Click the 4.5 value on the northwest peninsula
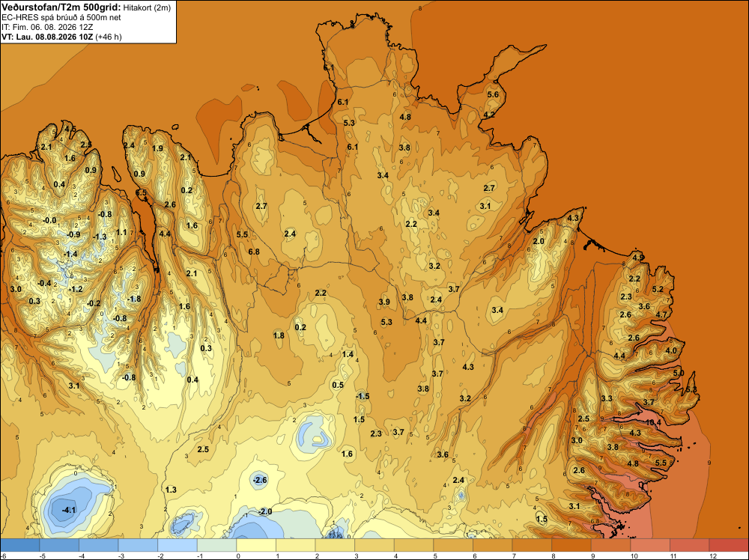The image size is (749, 560). click(x=70, y=129)
